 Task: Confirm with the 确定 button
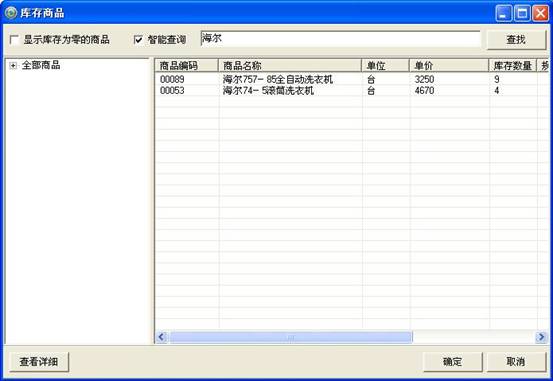pos(453,362)
